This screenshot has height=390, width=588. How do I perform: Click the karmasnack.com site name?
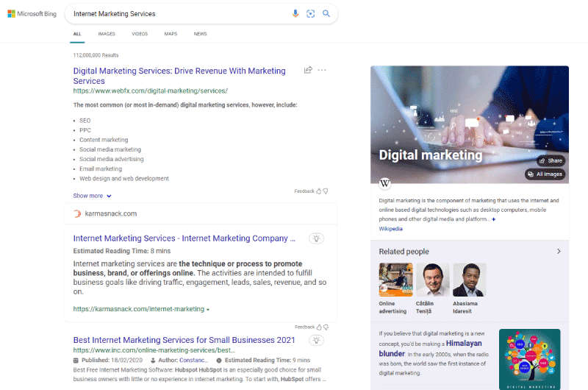[x=111, y=213]
